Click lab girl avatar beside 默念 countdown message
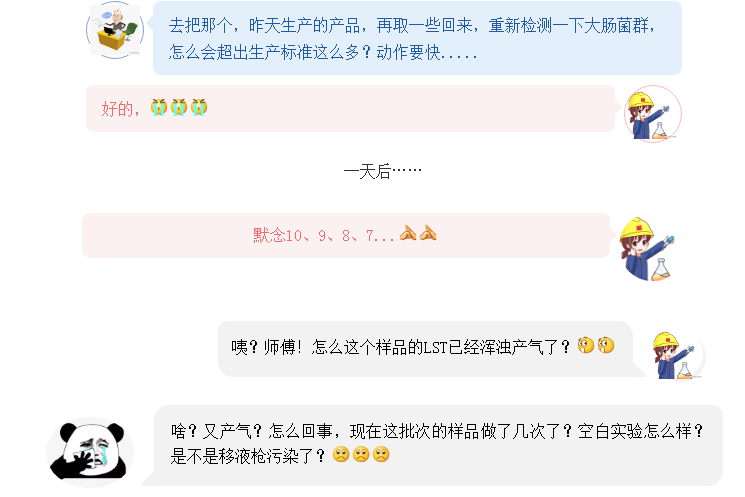This screenshot has height=497, width=745. coord(647,248)
